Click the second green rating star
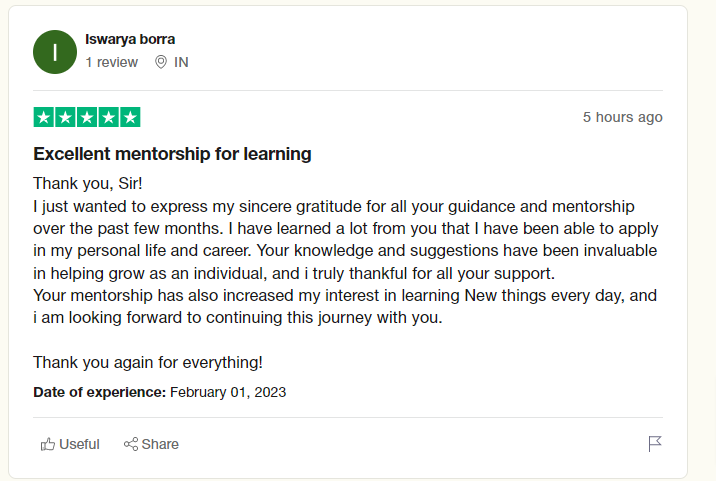716x484 pixels. click(65, 117)
